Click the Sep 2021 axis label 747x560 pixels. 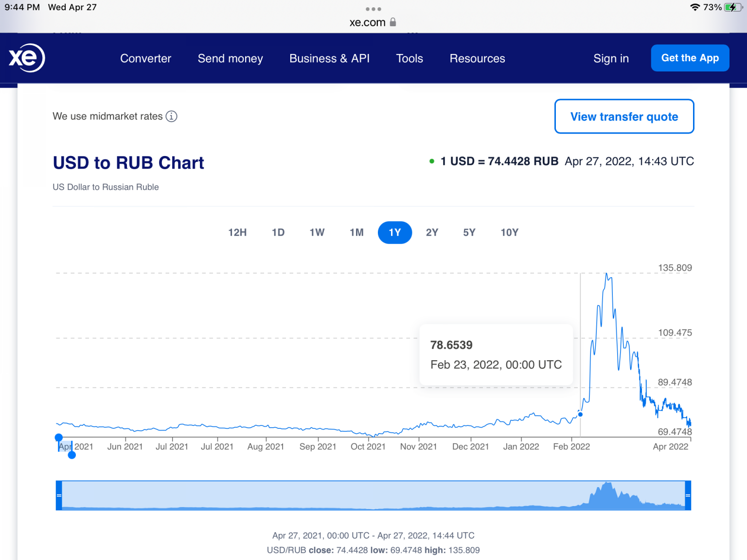point(318,447)
